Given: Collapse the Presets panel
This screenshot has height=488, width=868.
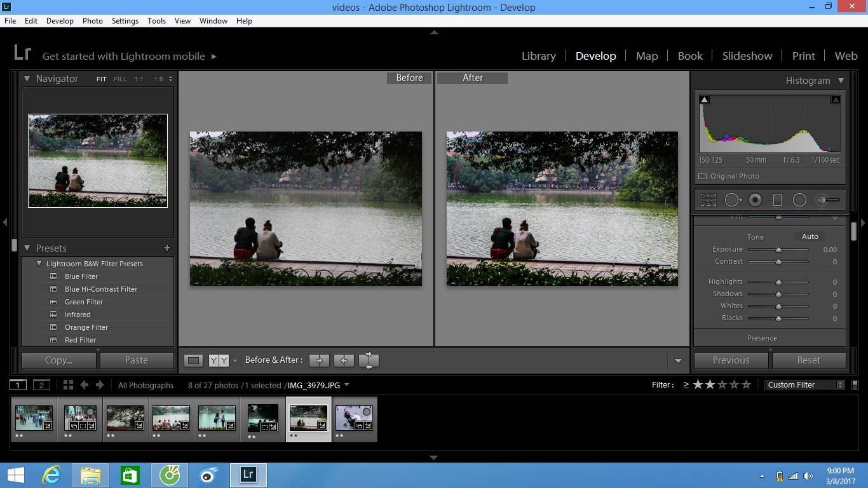Looking at the screenshot, I should click(27, 248).
